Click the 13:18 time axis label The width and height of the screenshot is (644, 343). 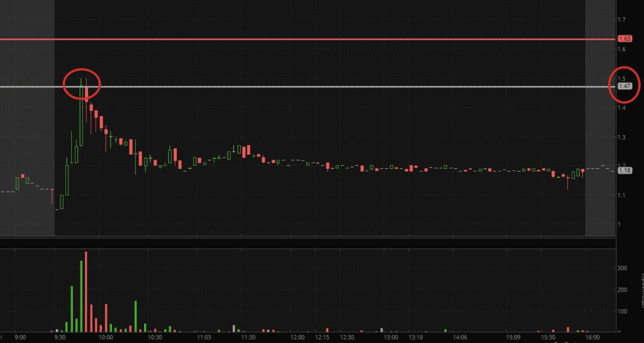(416, 337)
